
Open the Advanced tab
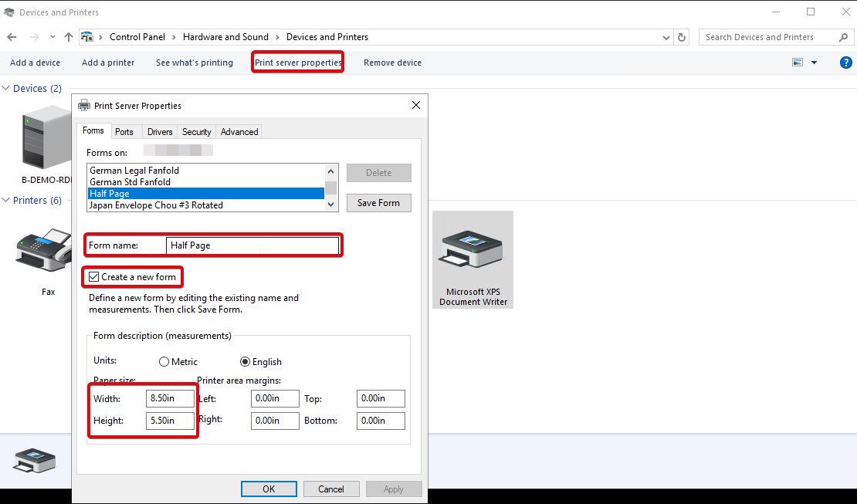pyautogui.click(x=239, y=132)
